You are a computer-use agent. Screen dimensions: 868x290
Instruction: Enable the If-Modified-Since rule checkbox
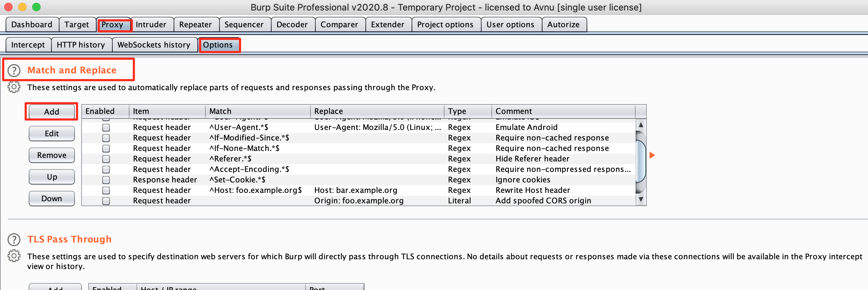[106, 138]
